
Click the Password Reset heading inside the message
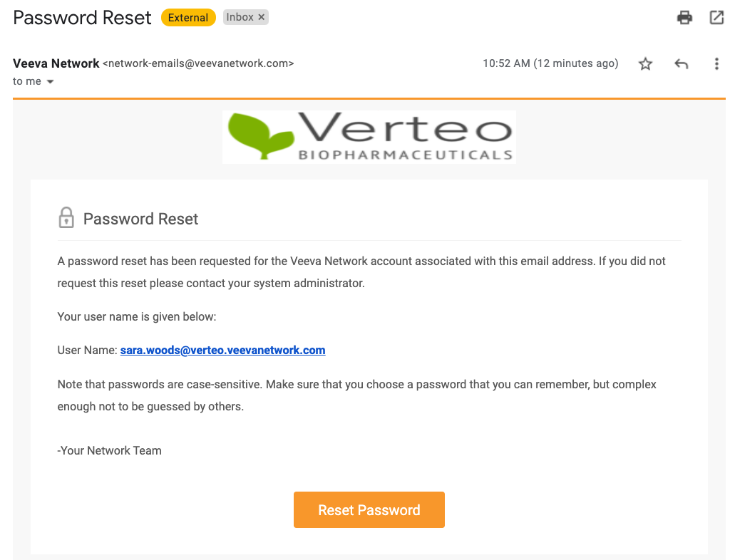click(x=140, y=219)
